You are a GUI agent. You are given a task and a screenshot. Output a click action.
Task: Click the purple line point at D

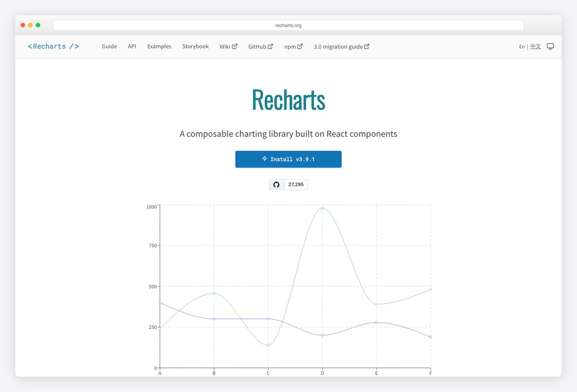coord(322,335)
